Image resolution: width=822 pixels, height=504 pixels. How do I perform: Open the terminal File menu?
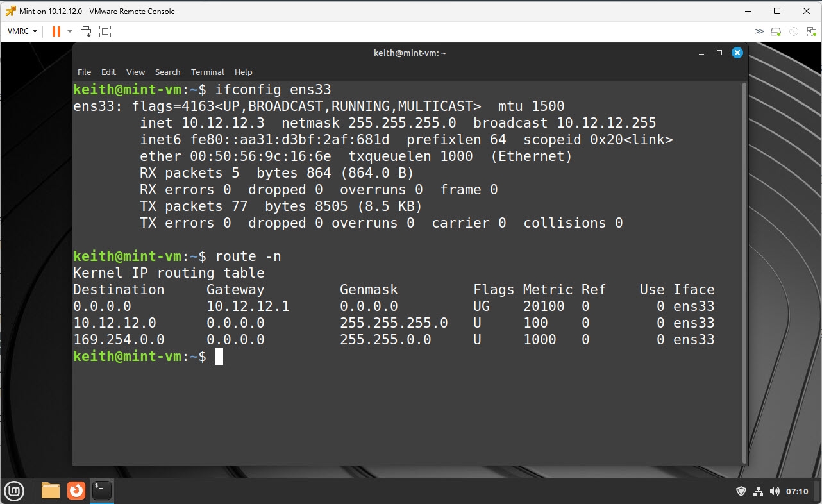[x=84, y=72]
